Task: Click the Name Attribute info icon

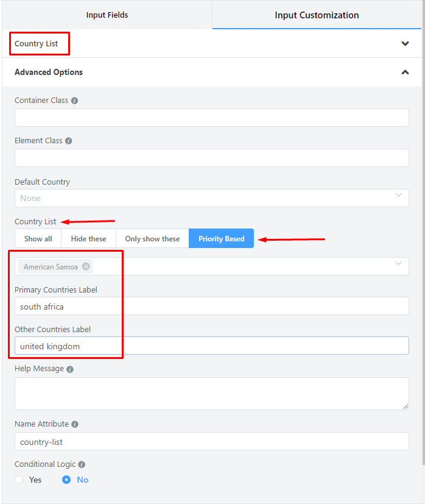Action: tap(74, 424)
